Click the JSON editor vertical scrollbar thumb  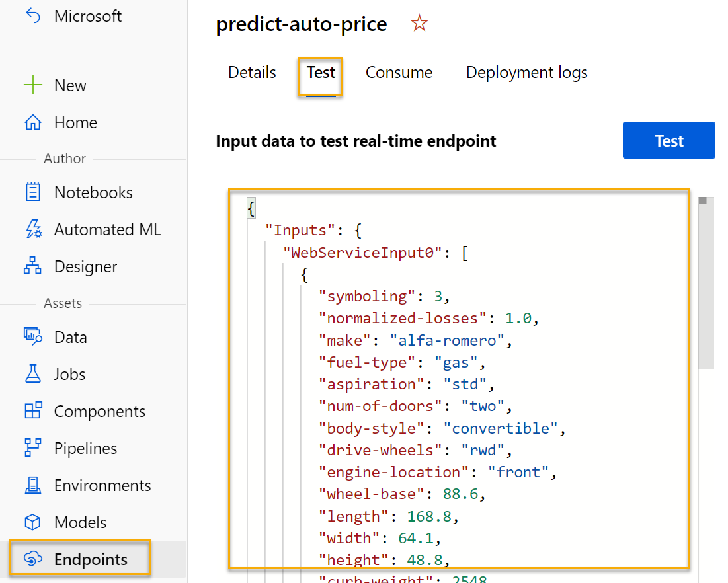pyautogui.click(x=706, y=283)
